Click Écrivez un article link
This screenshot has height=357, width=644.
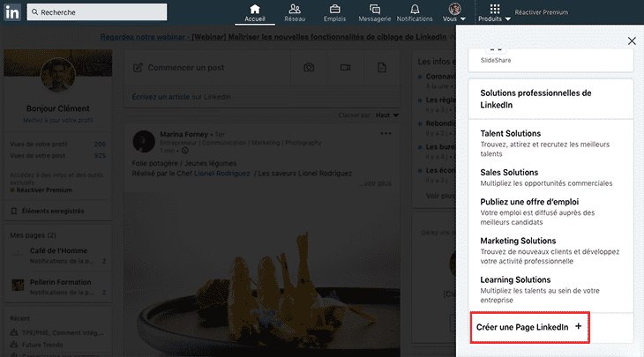click(161, 97)
